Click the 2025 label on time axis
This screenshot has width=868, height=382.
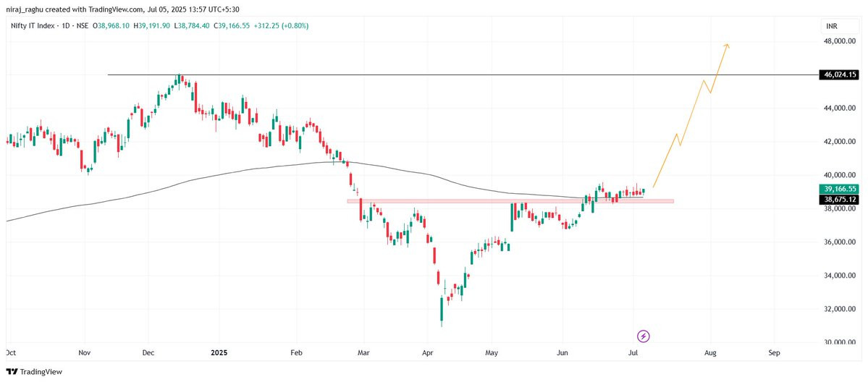coord(217,353)
